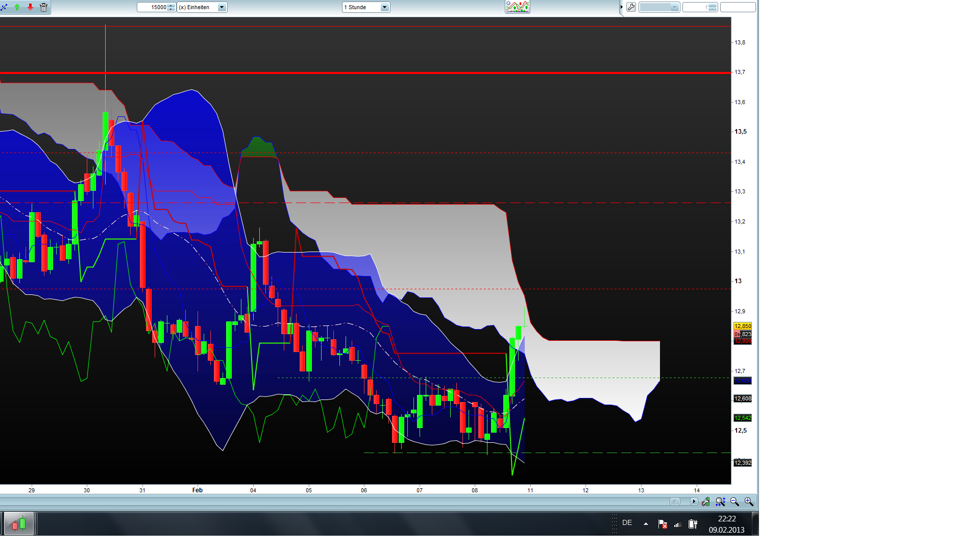980x551 pixels.
Task: Open the (x) Einheiten dropdown
Action: click(x=222, y=7)
